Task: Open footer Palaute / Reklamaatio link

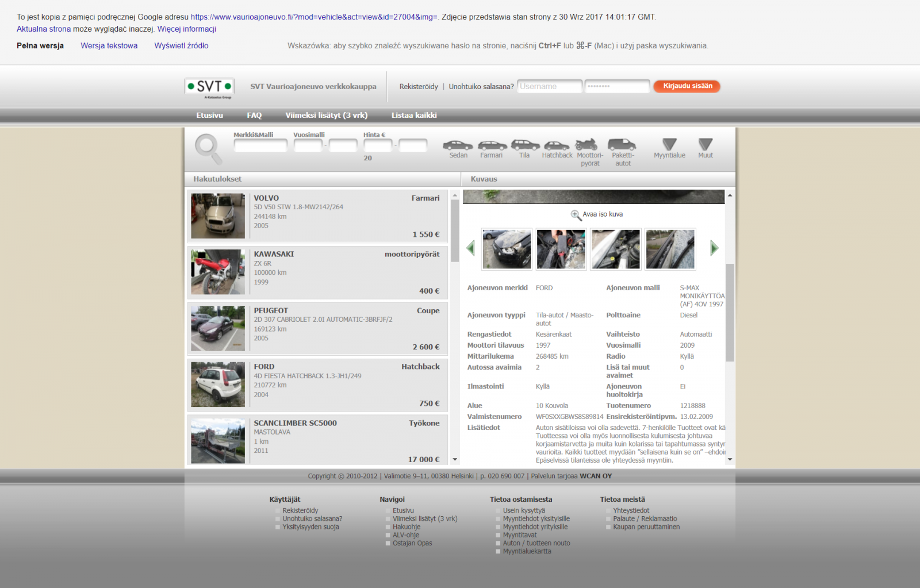Action: click(645, 518)
